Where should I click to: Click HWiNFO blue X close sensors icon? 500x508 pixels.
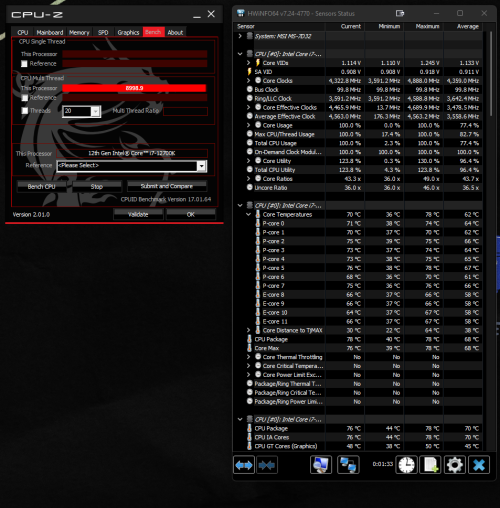(479, 465)
